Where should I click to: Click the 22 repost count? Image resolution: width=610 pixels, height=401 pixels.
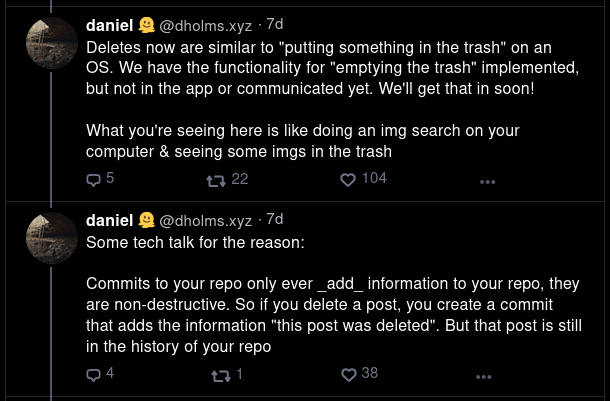pyautogui.click(x=240, y=179)
